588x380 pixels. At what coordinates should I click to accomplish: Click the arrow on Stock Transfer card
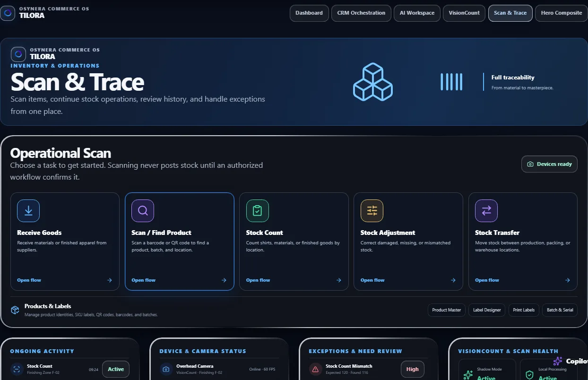[x=568, y=280]
